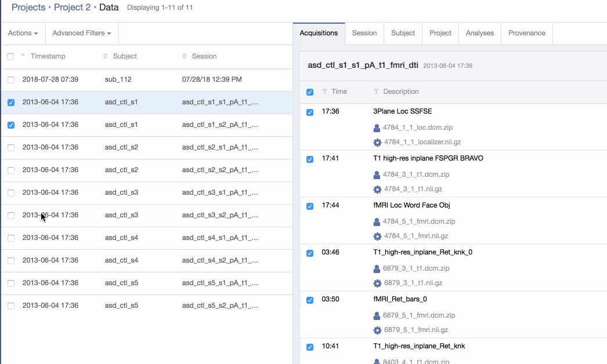The width and height of the screenshot is (607, 364).
Task: Open the Actions dropdown menu
Action: click(23, 33)
